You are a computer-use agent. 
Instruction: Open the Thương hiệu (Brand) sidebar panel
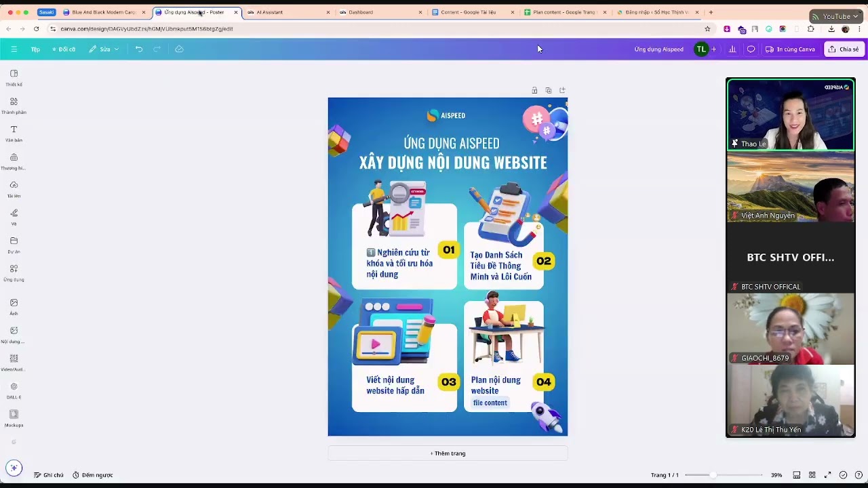pos(14,161)
